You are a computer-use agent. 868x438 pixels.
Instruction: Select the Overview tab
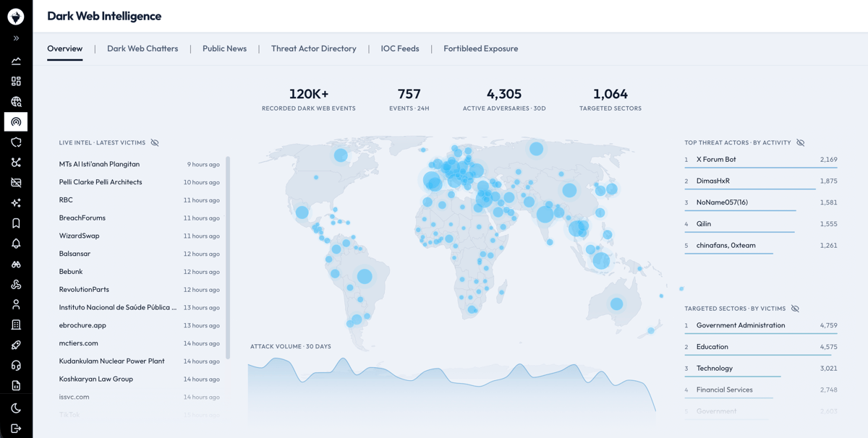pos(65,48)
